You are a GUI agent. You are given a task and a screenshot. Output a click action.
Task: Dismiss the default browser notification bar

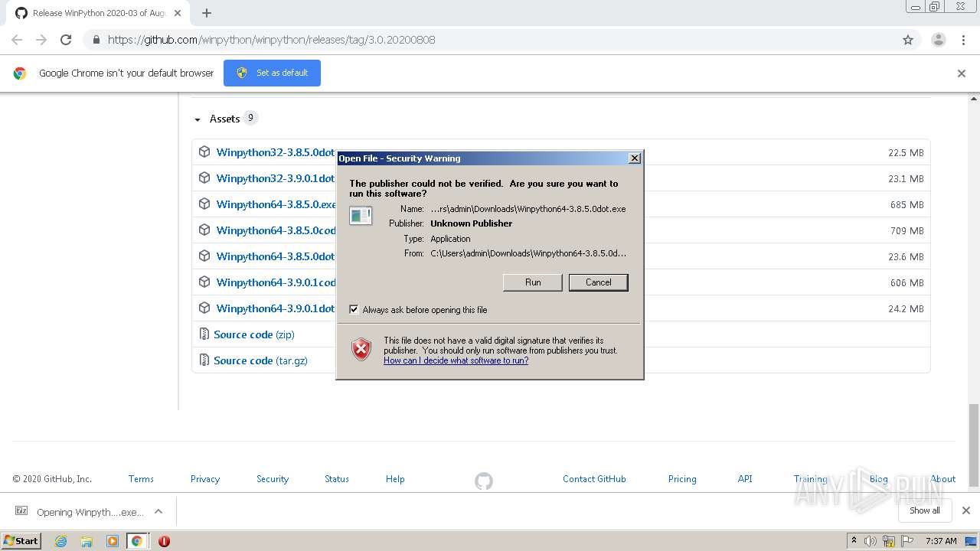click(962, 73)
